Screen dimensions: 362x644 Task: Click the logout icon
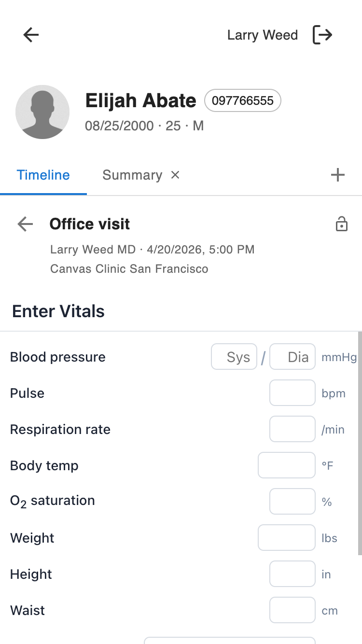pyautogui.click(x=322, y=35)
